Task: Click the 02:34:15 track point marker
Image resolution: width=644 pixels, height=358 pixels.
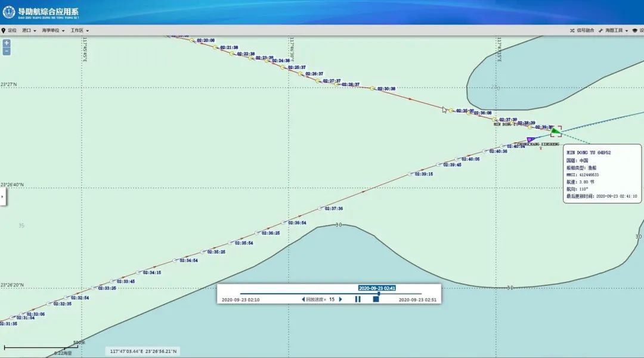Action: tap(139, 272)
